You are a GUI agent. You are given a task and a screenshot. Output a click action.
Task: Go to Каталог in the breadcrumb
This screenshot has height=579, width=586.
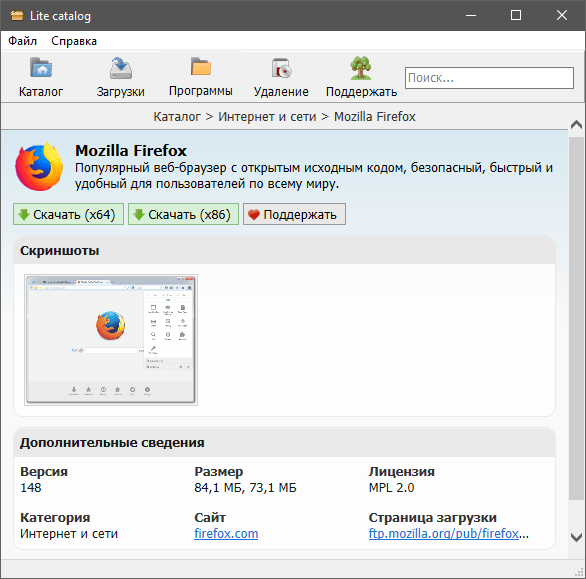177,117
